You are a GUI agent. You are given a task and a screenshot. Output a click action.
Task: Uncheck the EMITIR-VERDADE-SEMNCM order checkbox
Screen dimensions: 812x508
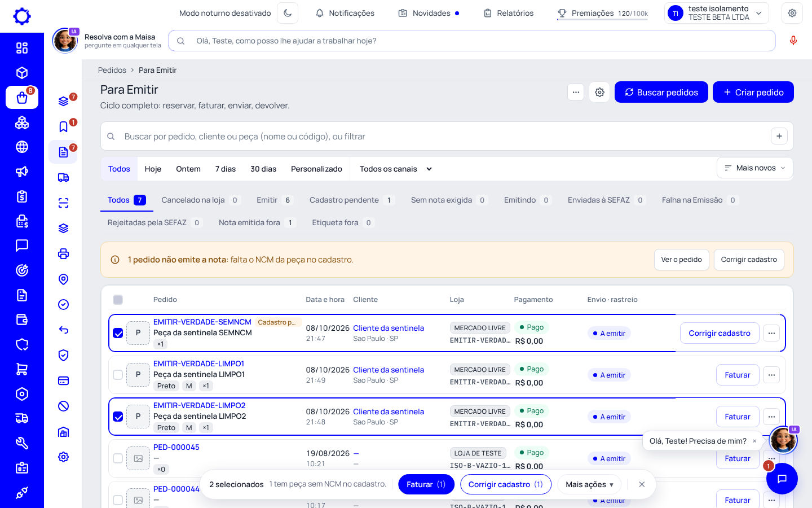[x=118, y=333]
